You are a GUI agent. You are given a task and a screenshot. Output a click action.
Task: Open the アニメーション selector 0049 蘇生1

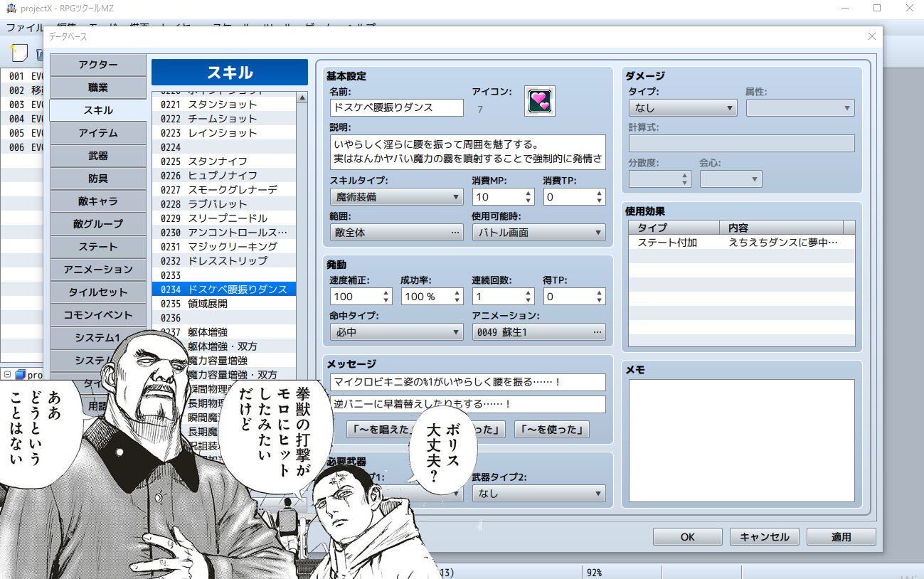538,332
